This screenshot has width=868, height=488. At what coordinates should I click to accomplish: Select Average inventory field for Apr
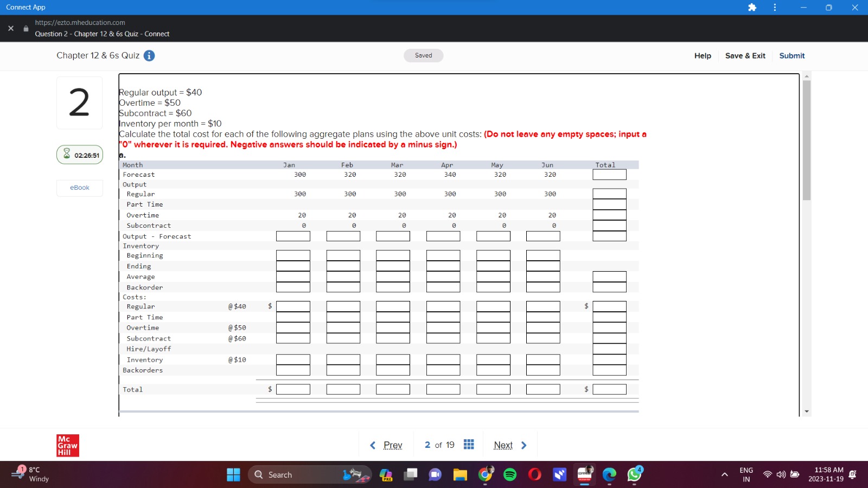443,277
